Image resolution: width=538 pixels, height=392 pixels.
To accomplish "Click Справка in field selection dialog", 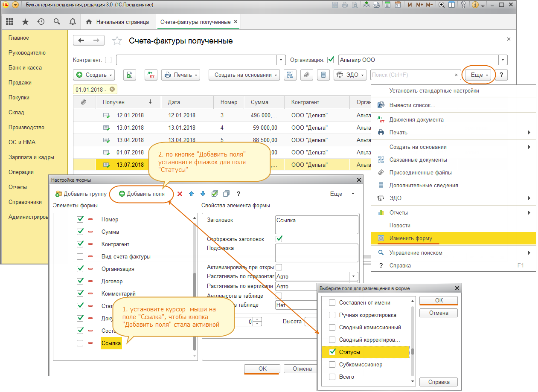I will tap(439, 382).
